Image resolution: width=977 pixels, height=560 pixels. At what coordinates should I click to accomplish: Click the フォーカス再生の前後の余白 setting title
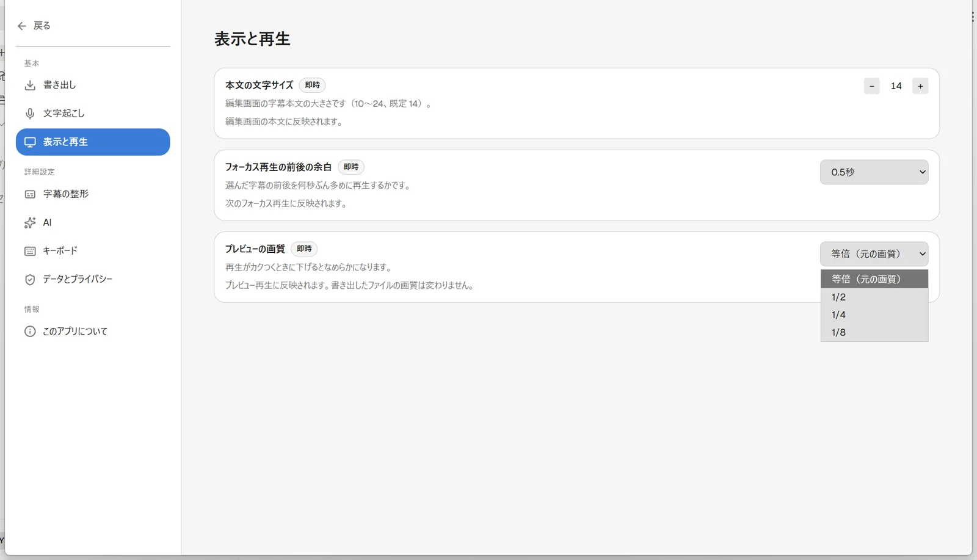(x=278, y=167)
